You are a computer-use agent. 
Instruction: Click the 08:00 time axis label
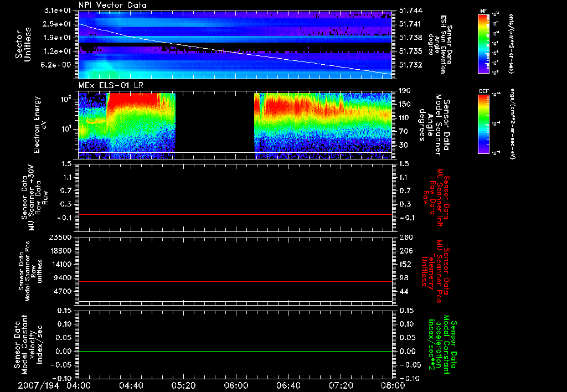coord(393,386)
